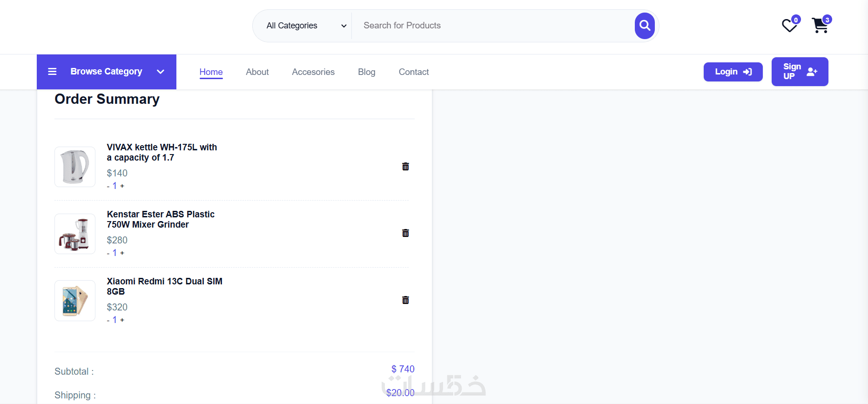The width and height of the screenshot is (868, 404).
Task: Focus the Search for Products field
Action: point(493,26)
